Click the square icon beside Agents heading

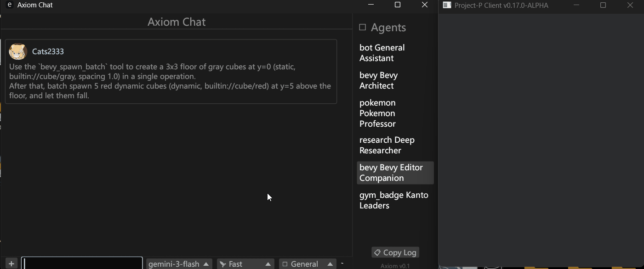(x=362, y=28)
